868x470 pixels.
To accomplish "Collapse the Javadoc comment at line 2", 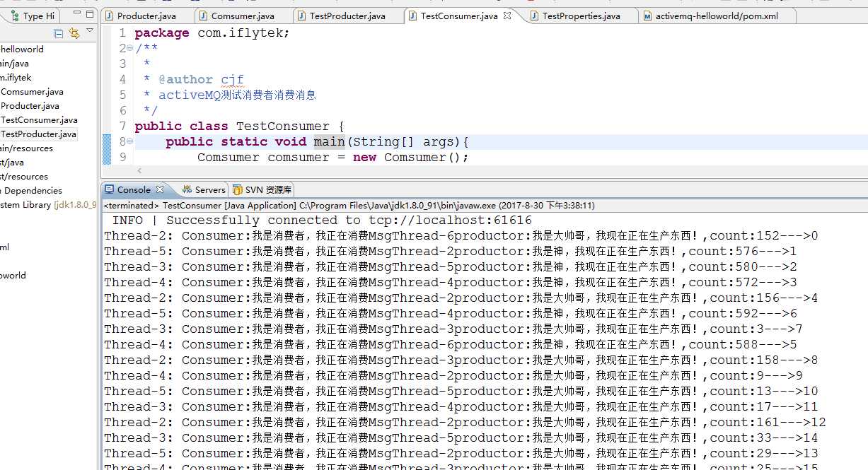I will (129, 48).
